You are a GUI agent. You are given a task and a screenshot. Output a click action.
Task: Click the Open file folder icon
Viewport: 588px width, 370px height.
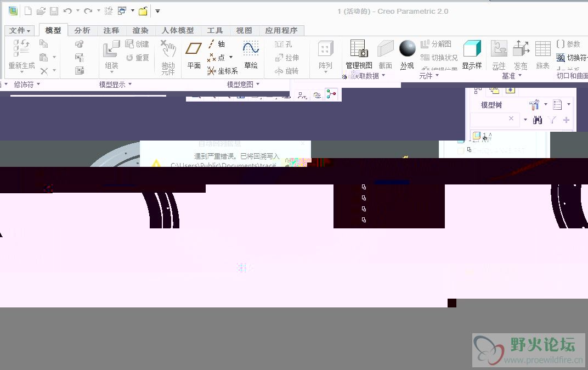click(41, 11)
